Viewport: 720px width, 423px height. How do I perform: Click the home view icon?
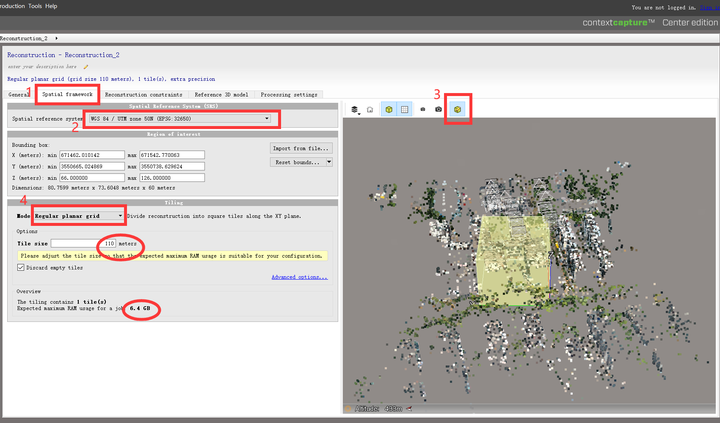click(370, 109)
